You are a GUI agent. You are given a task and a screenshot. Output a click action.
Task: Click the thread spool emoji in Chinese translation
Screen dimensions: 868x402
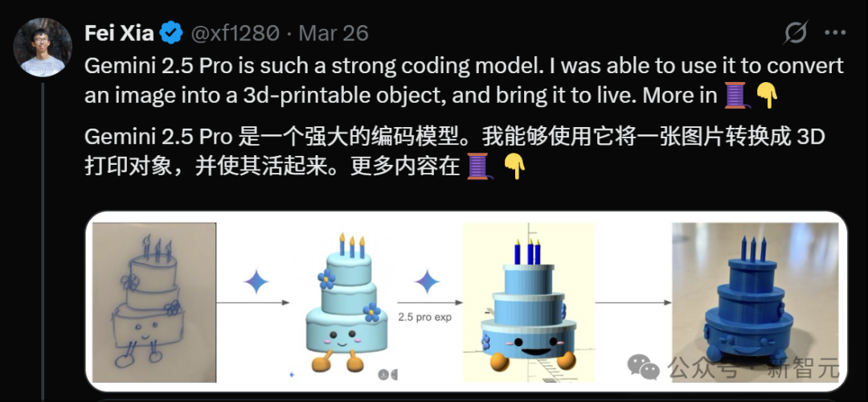pyautogui.click(x=479, y=166)
